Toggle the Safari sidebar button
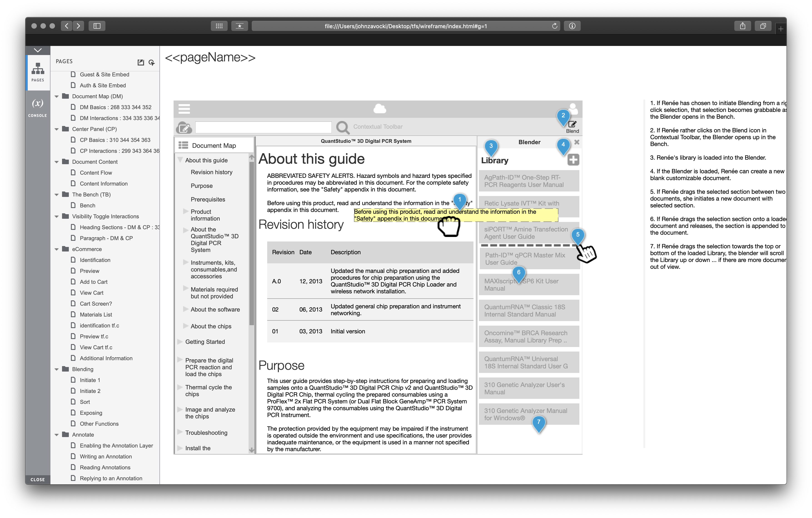This screenshot has width=812, height=518. coord(97,26)
